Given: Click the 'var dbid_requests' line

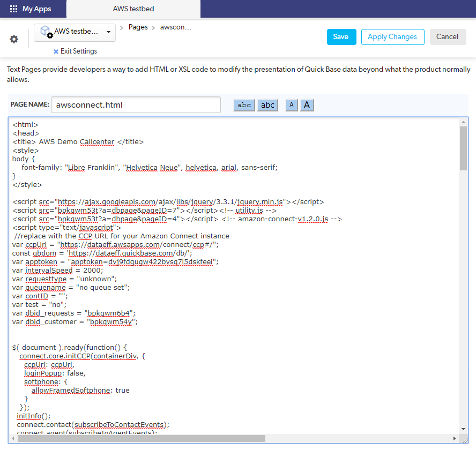Looking at the screenshot, I should (x=74, y=313).
